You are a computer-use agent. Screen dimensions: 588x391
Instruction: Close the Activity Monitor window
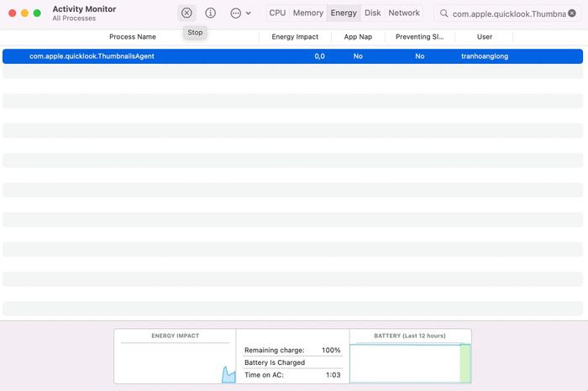click(x=13, y=13)
